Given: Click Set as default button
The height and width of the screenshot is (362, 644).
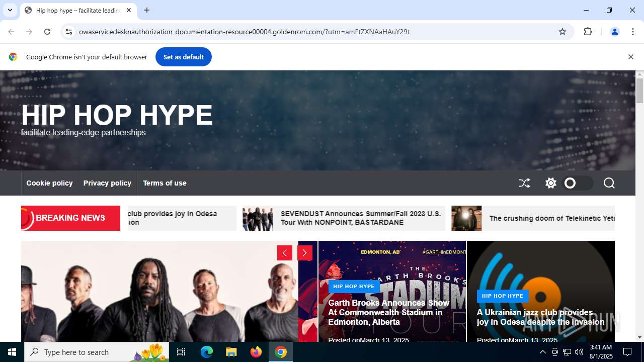Looking at the screenshot, I should 184,57.
